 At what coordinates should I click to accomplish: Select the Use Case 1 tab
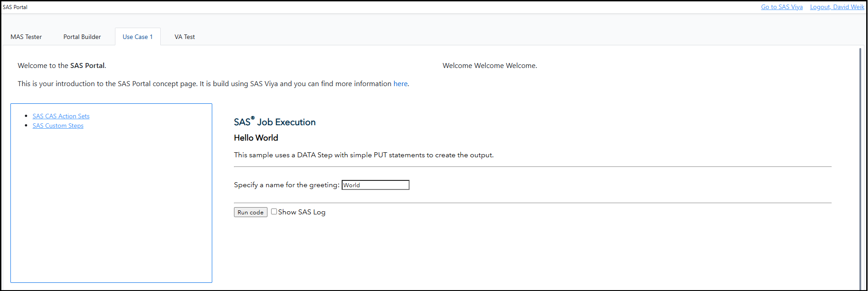(x=138, y=37)
